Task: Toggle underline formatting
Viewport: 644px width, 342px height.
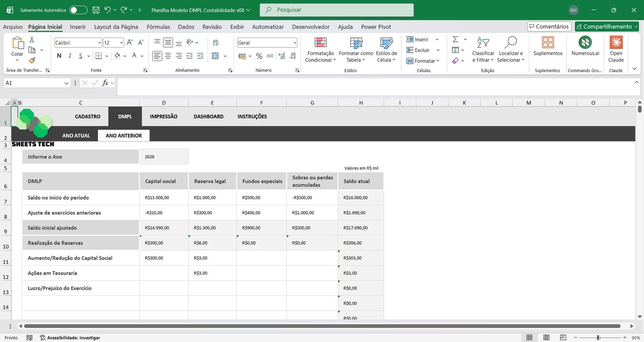Action: (x=80, y=56)
